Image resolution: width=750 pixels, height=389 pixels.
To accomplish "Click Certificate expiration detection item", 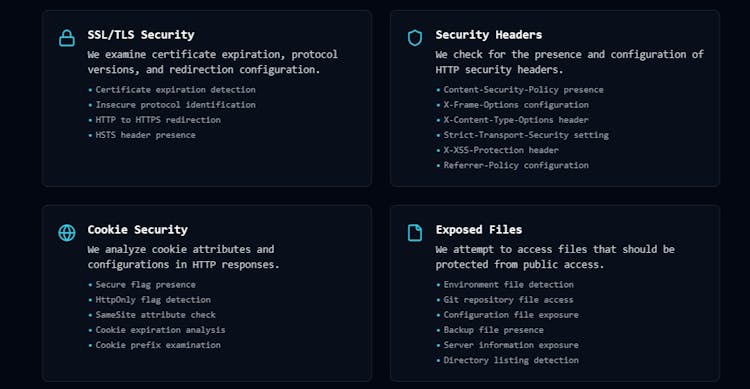I will click(x=175, y=89).
